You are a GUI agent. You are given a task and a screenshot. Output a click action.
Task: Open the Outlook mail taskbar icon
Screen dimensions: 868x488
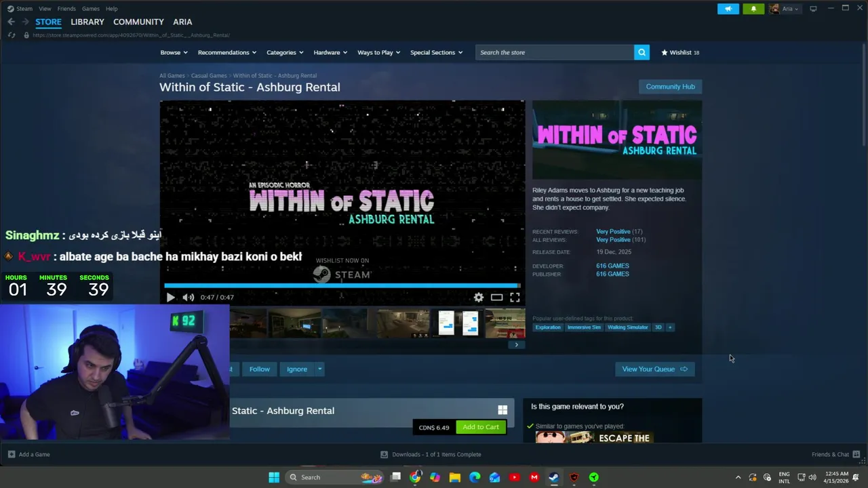pos(495,477)
